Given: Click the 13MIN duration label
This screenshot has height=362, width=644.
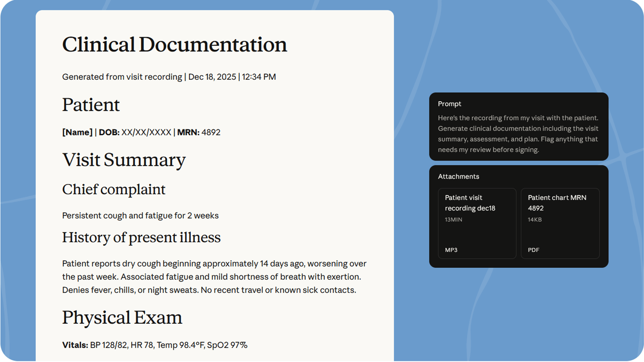Looking at the screenshot, I should coord(453,220).
